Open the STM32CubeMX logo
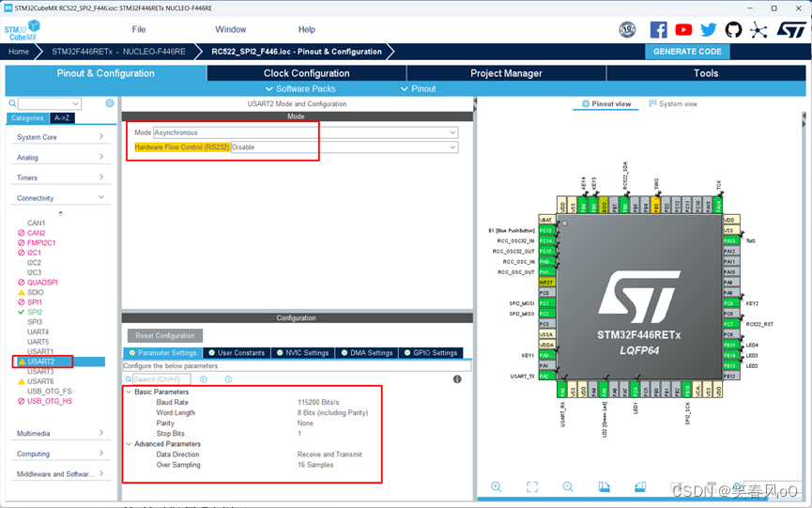The width and height of the screenshot is (812, 508). pos(23,30)
